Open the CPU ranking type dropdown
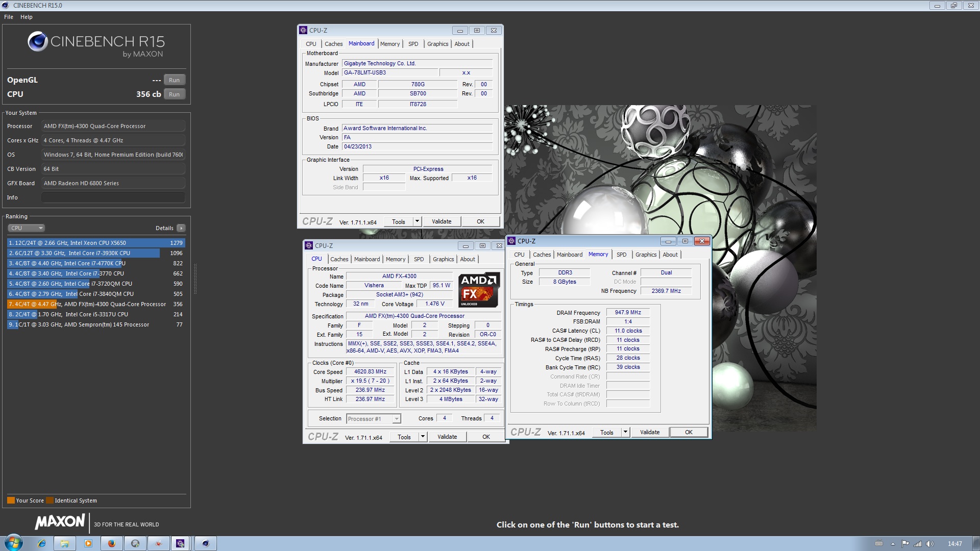 (27, 228)
